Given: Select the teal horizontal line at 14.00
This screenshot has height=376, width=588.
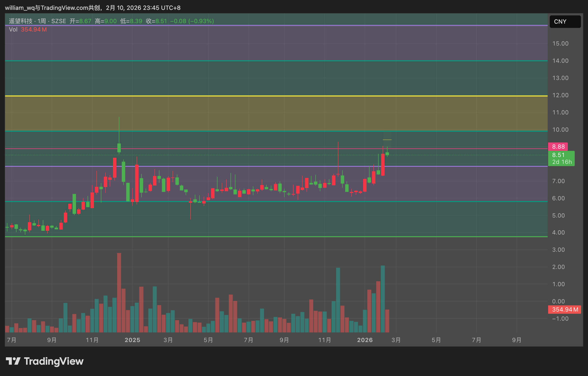Looking at the screenshot, I should tap(276, 61).
